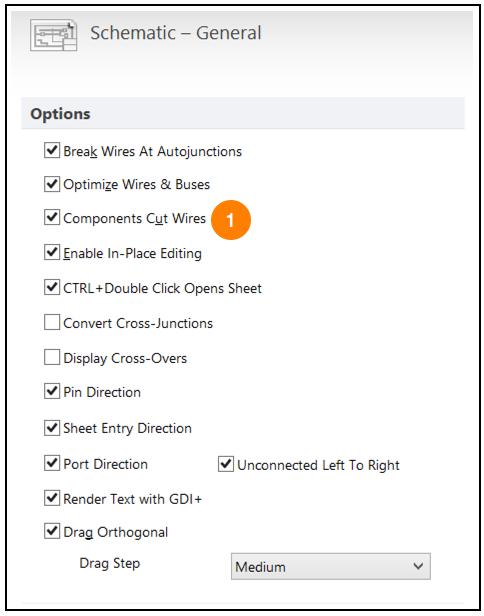Toggle Pin Direction checkbox

[52, 391]
